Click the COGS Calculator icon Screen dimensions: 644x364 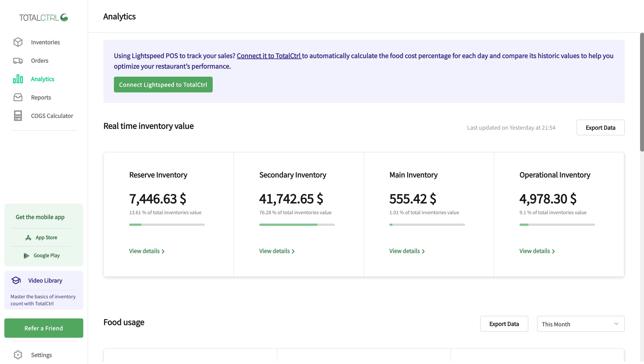coord(18,116)
